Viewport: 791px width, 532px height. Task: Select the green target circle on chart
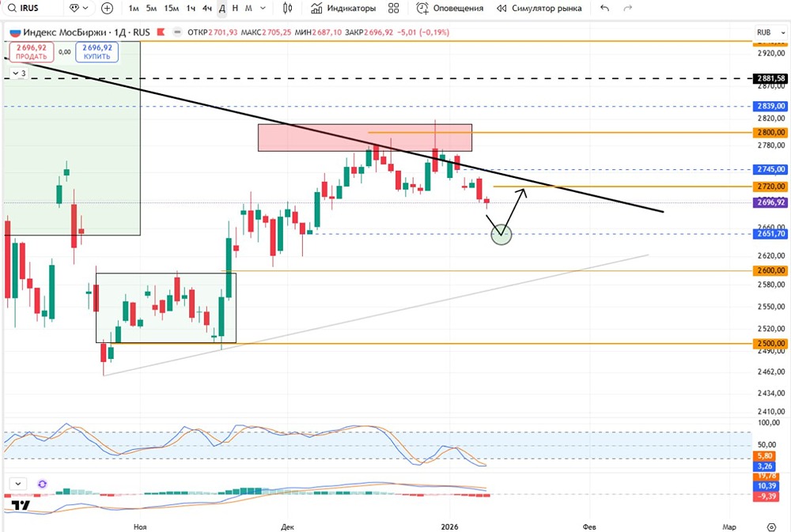coord(501,235)
